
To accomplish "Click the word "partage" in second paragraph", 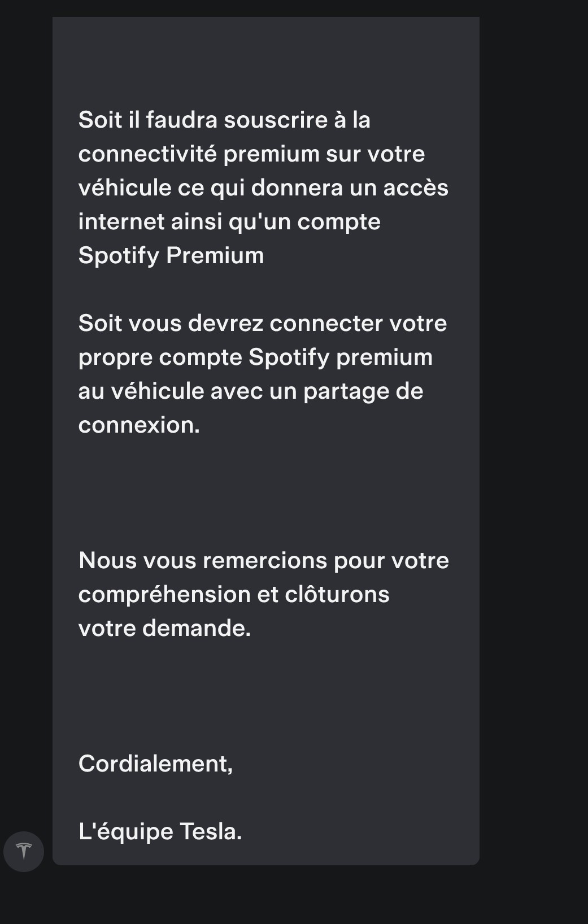I will click(x=346, y=391).
